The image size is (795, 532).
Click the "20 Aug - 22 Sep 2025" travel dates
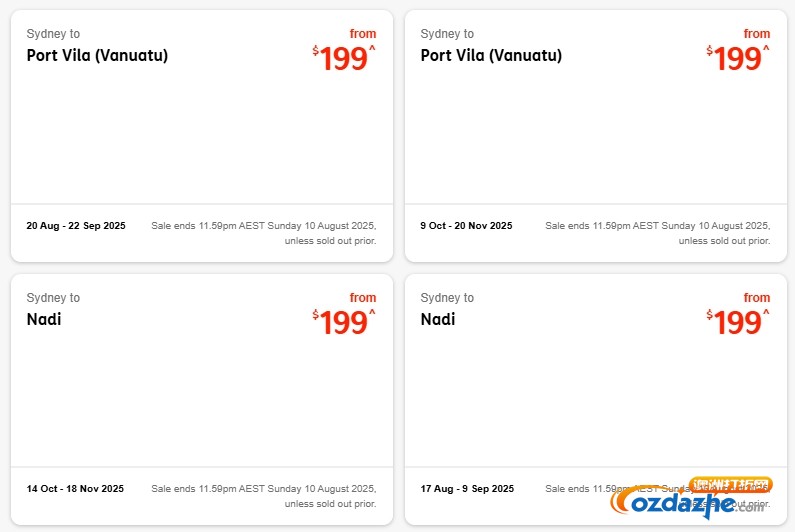[76, 226]
